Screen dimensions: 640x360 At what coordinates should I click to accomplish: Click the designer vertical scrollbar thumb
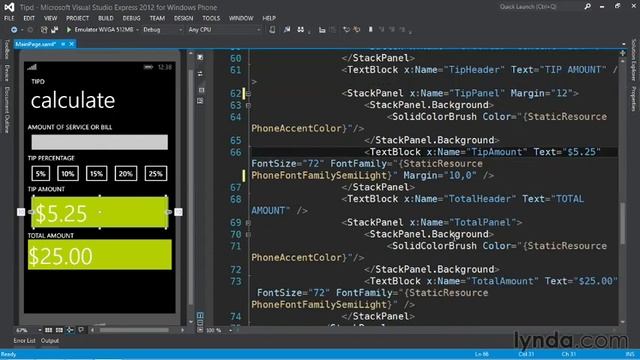[190, 188]
